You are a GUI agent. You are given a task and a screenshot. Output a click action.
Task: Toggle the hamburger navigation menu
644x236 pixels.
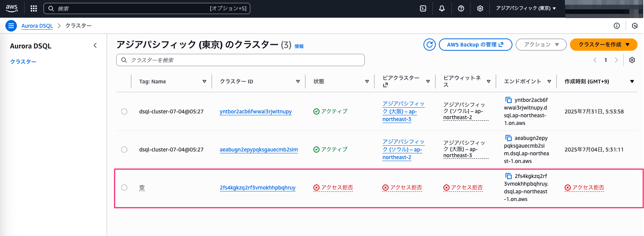[11, 26]
